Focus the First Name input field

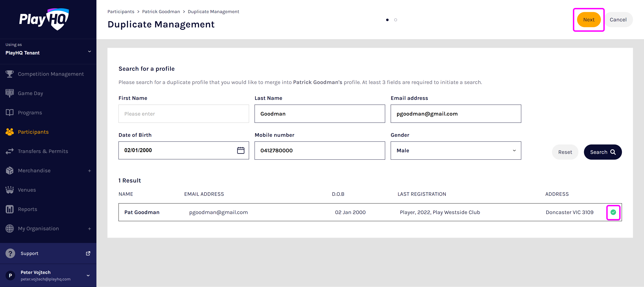184,114
